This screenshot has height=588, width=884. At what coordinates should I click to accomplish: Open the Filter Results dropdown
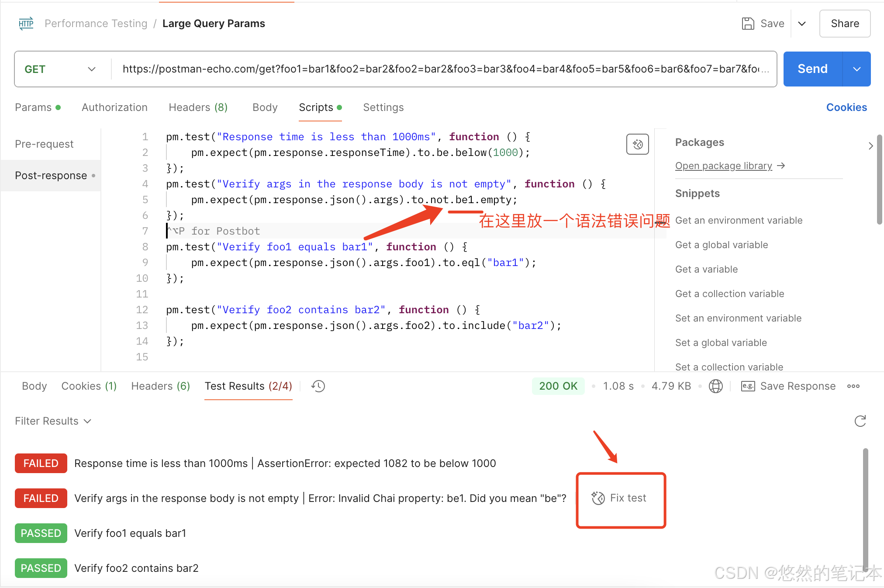tap(53, 421)
